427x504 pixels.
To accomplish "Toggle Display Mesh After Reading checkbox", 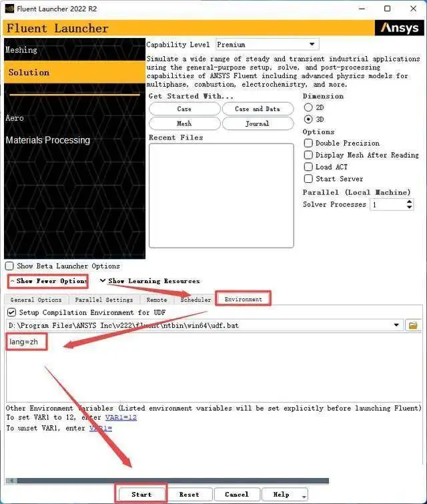I will pos(308,155).
